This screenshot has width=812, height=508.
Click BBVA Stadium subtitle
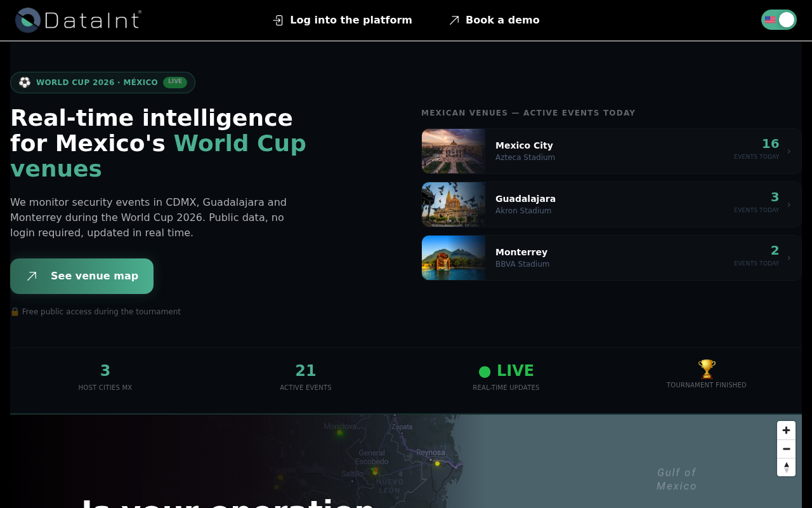point(523,264)
